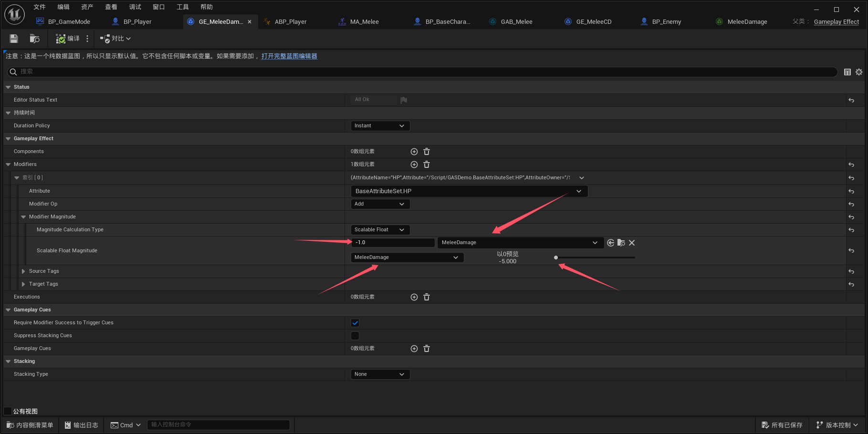Click the Compile button
868x434 pixels.
68,39
